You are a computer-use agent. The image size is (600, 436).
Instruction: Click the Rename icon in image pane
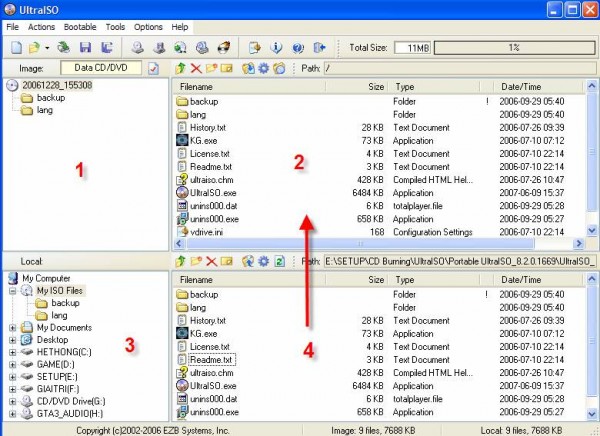[227, 69]
